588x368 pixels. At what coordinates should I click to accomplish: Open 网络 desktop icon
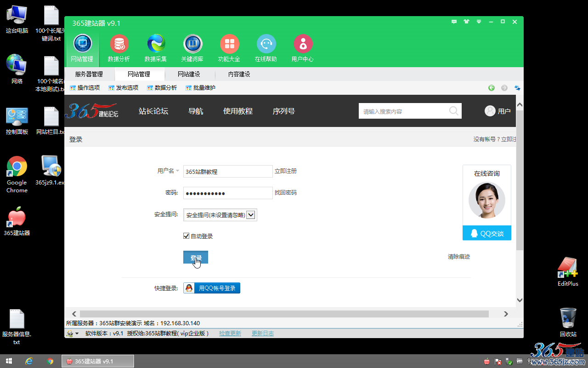click(x=17, y=69)
